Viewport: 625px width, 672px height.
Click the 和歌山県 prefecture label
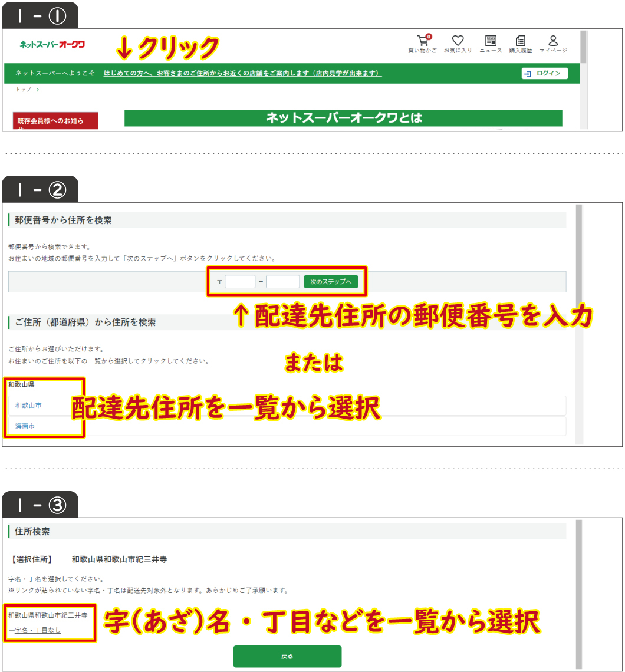21,384
